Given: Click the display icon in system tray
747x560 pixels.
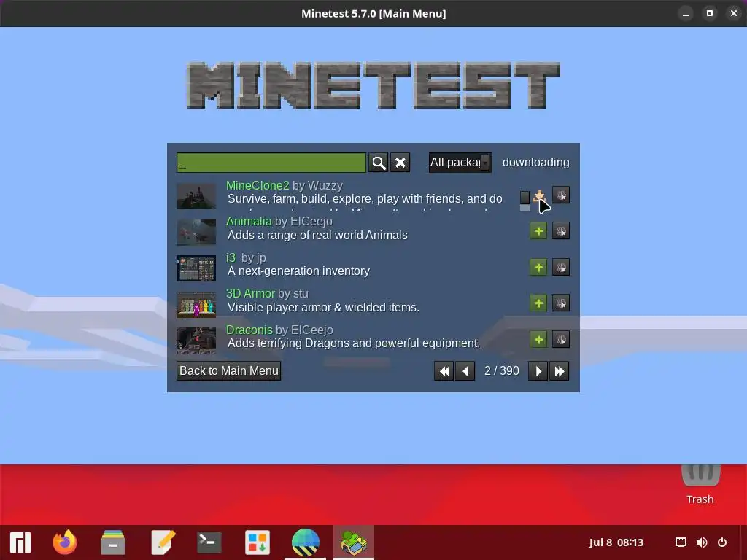Looking at the screenshot, I should coord(681,542).
